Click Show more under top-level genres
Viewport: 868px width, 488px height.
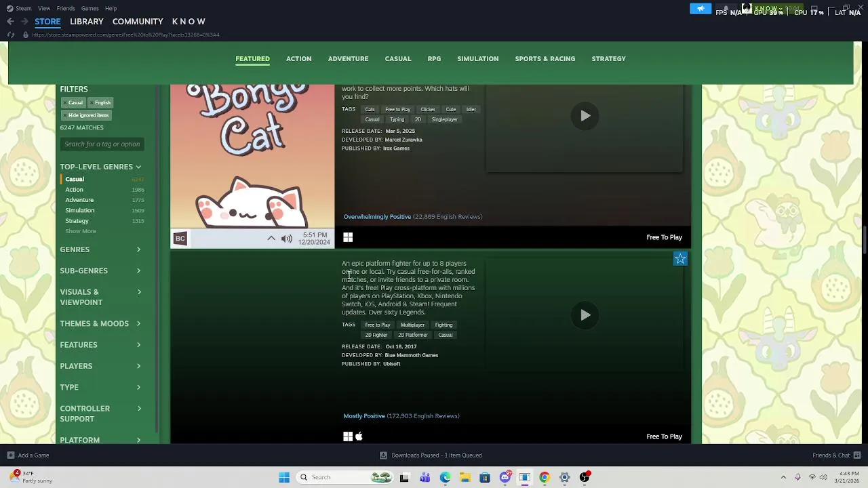tap(81, 231)
